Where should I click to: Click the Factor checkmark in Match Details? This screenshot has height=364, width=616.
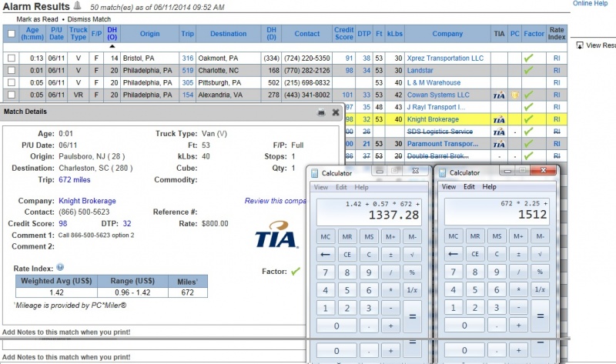[296, 272]
